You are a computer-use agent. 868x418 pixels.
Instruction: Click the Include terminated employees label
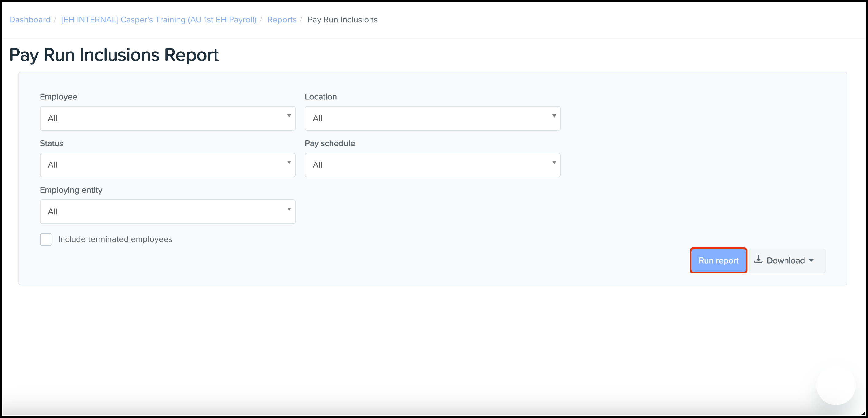[115, 239]
